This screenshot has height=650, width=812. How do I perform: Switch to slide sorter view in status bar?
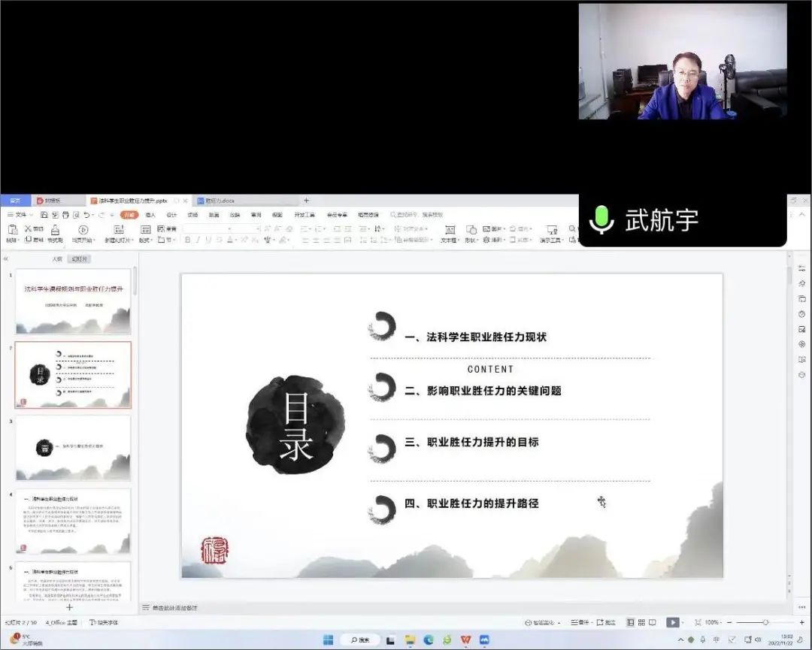pyautogui.click(x=641, y=622)
